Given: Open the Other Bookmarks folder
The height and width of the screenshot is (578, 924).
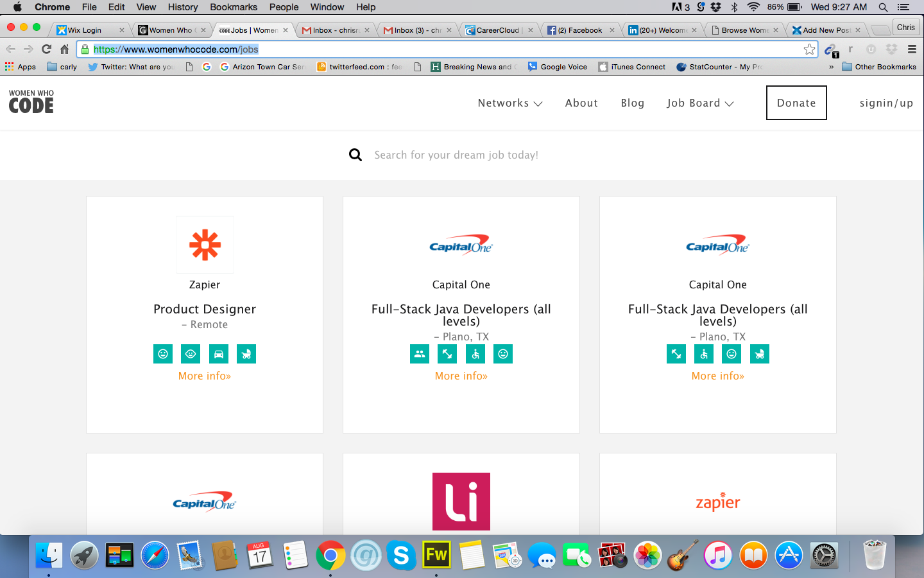Looking at the screenshot, I should pyautogui.click(x=879, y=67).
